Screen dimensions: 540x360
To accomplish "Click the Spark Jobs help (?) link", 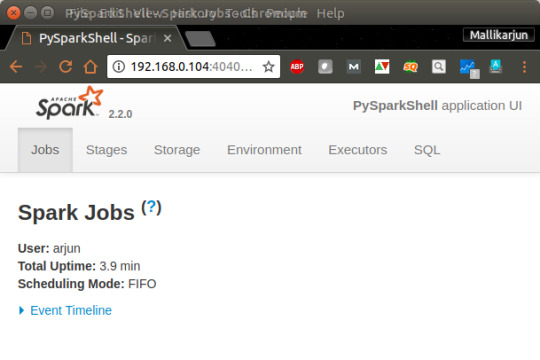I will (151, 208).
